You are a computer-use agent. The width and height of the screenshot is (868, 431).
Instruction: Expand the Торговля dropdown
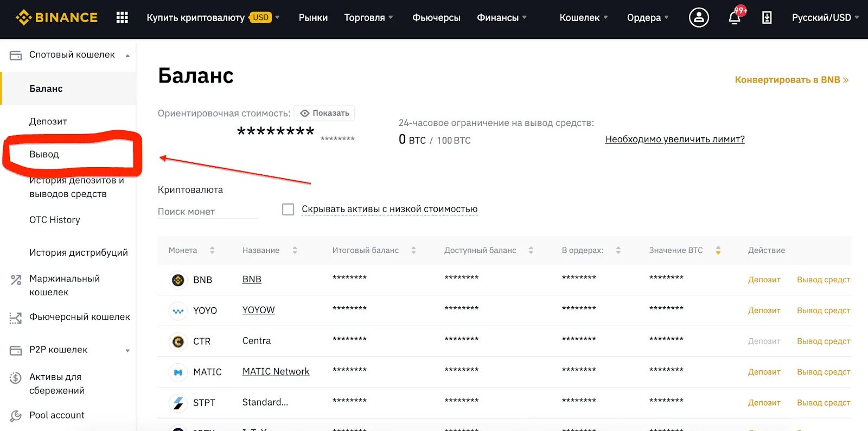(x=368, y=17)
